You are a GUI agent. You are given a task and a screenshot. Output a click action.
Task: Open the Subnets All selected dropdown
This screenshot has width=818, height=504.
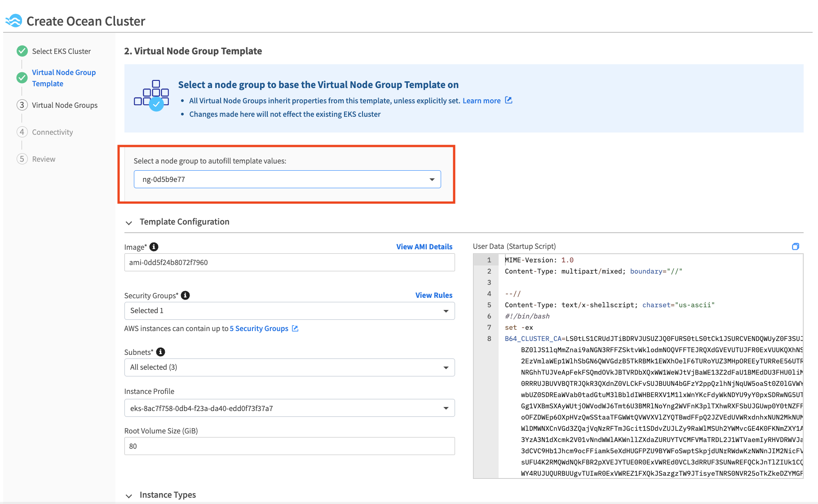coord(289,367)
